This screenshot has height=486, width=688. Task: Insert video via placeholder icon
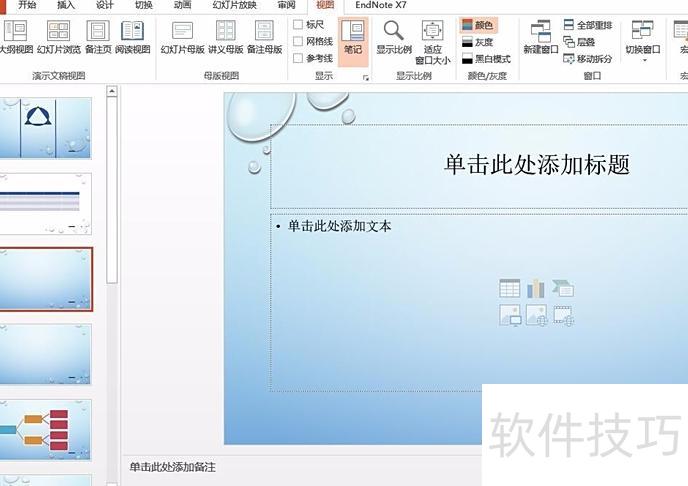click(563, 315)
